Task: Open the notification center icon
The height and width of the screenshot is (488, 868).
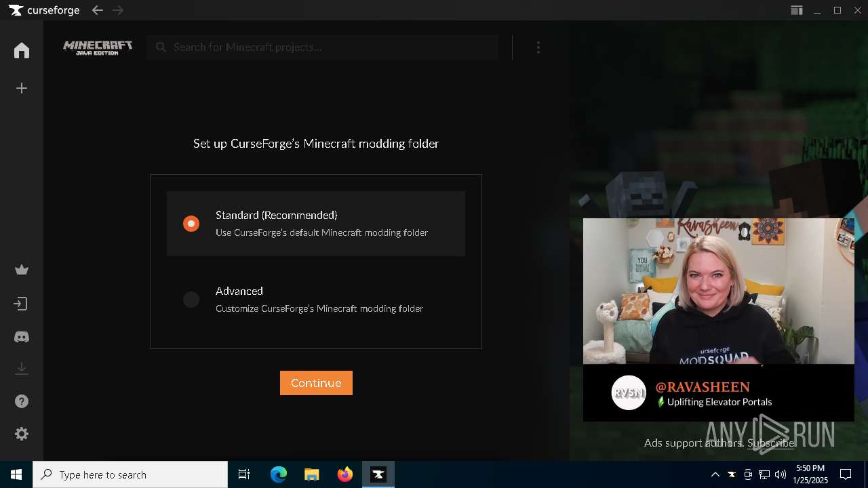Action: tap(846, 474)
